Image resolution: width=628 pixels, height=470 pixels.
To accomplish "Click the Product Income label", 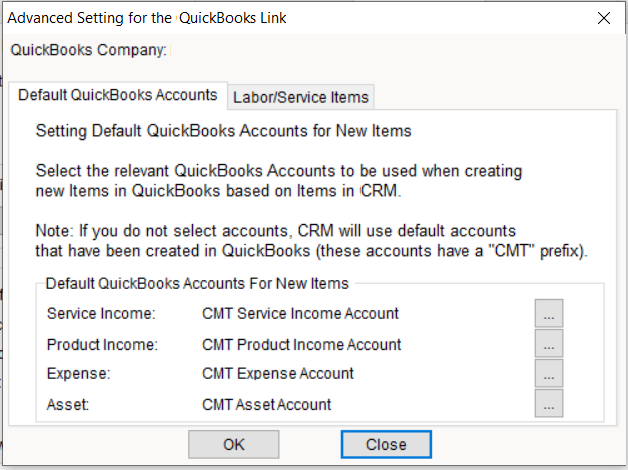I will [x=103, y=344].
